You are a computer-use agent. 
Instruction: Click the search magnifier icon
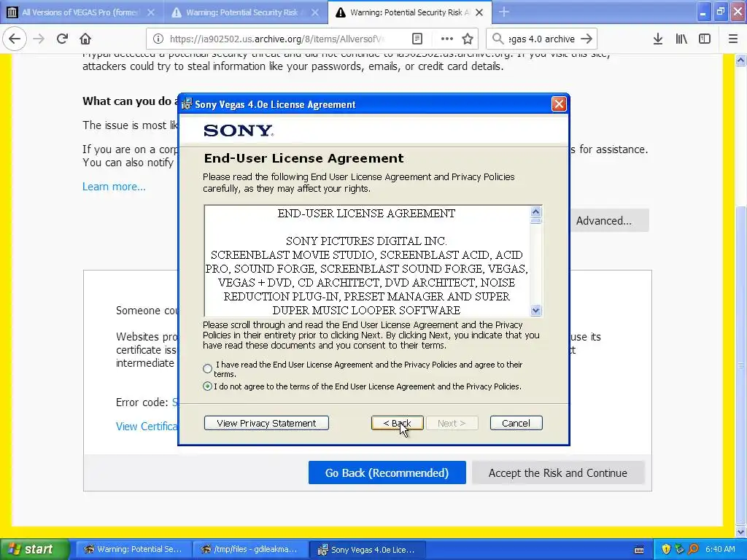pos(498,39)
